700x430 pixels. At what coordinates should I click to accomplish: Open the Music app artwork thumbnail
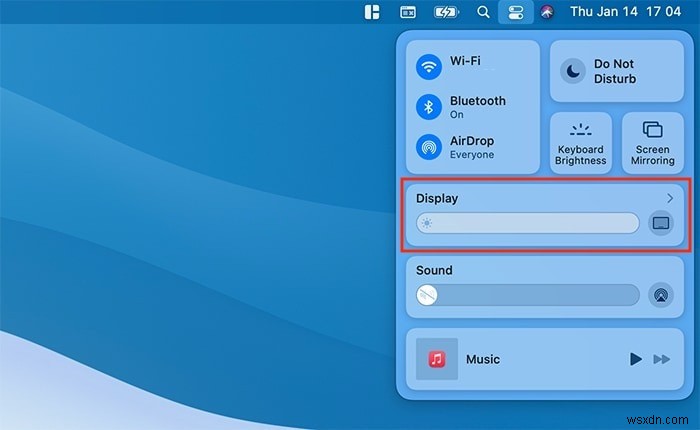pyautogui.click(x=437, y=359)
